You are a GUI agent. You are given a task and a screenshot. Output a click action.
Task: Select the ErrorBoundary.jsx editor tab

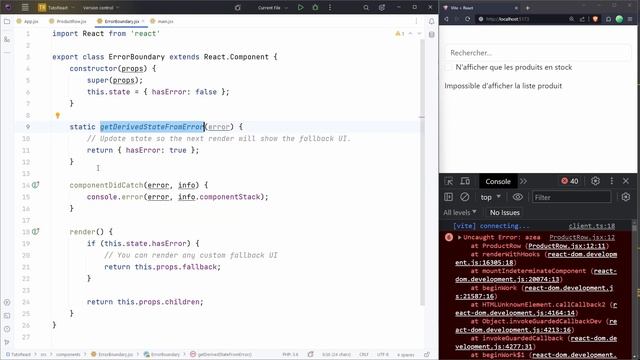click(x=121, y=21)
